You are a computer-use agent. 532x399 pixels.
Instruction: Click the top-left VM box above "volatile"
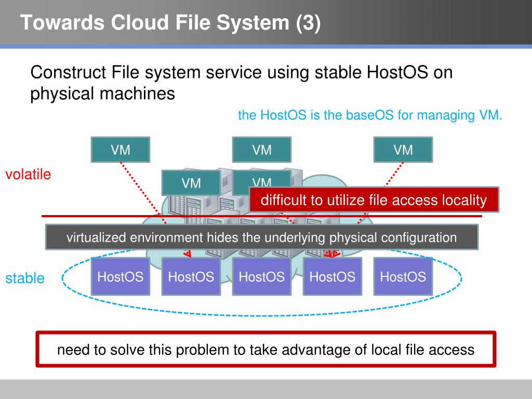[x=121, y=150]
